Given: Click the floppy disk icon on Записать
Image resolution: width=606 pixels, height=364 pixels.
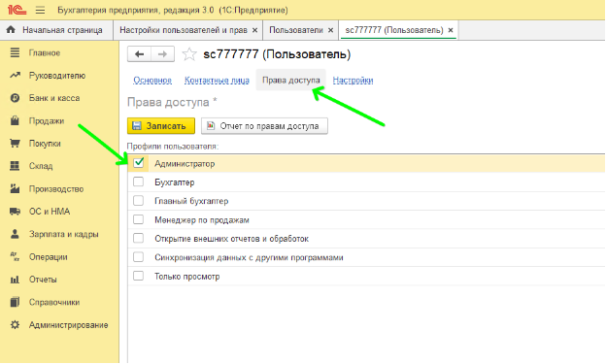Looking at the screenshot, I should pyautogui.click(x=136, y=126).
